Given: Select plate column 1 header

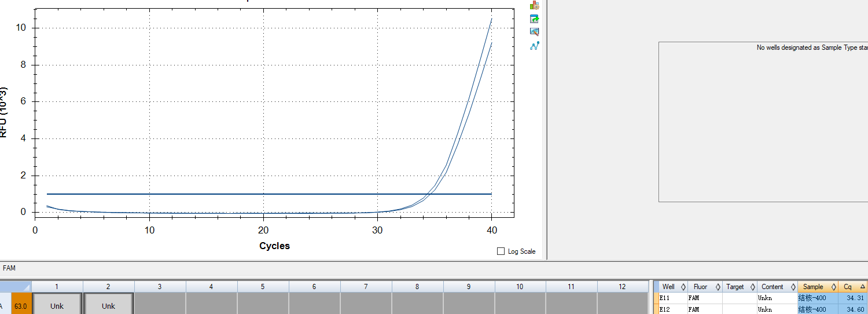Looking at the screenshot, I should pos(57,287).
